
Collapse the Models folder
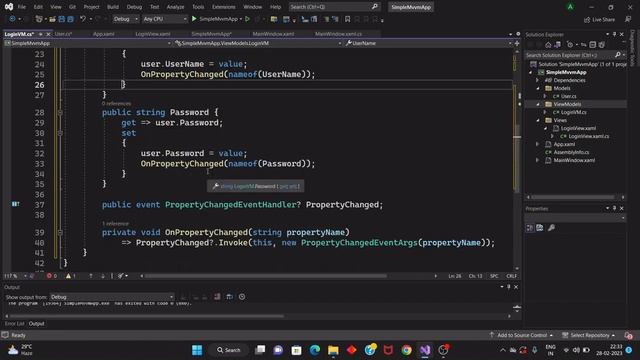point(538,88)
